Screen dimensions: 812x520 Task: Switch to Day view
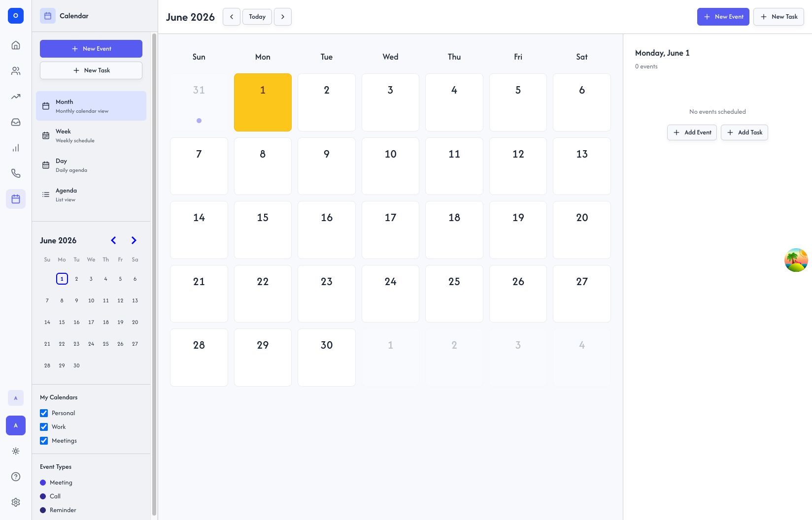coord(91,165)
